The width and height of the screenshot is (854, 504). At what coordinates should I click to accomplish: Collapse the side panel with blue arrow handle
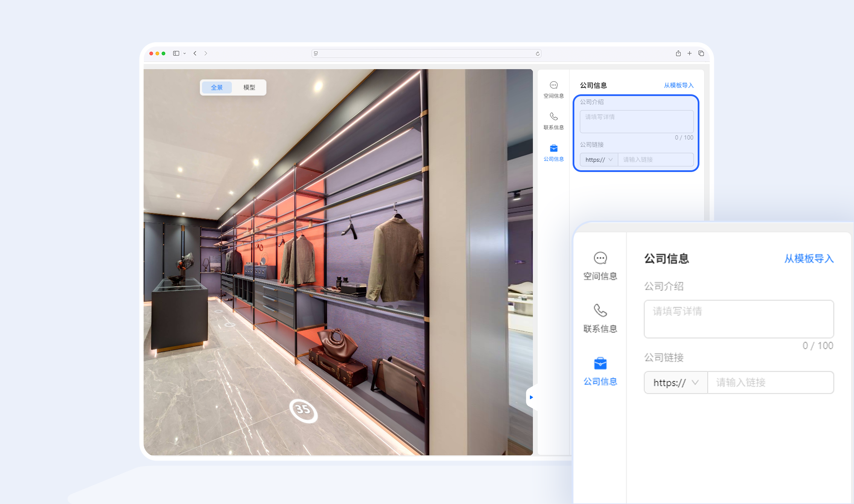[x=531, y=397]
